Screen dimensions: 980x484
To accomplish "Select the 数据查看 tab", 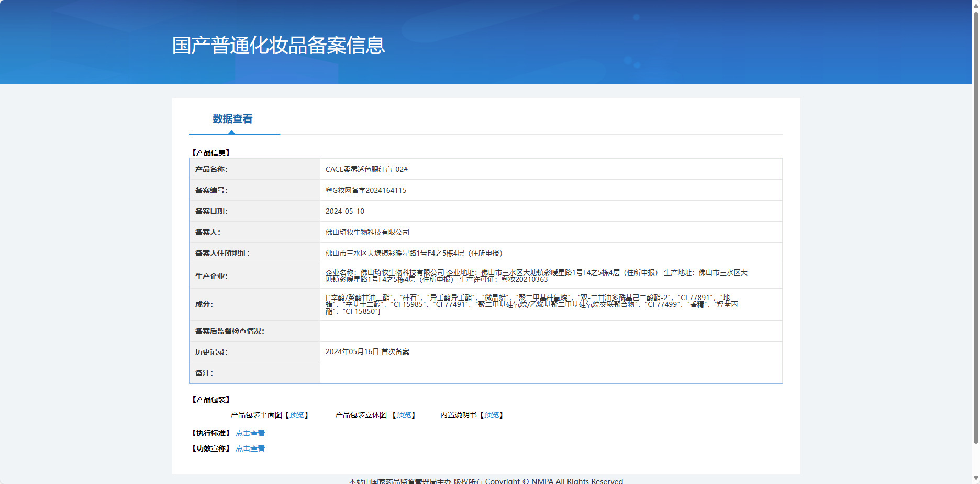I will 232,119.
